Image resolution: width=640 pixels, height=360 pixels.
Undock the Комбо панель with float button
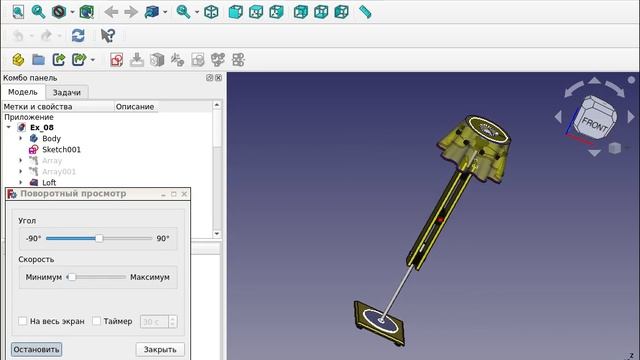210,78
